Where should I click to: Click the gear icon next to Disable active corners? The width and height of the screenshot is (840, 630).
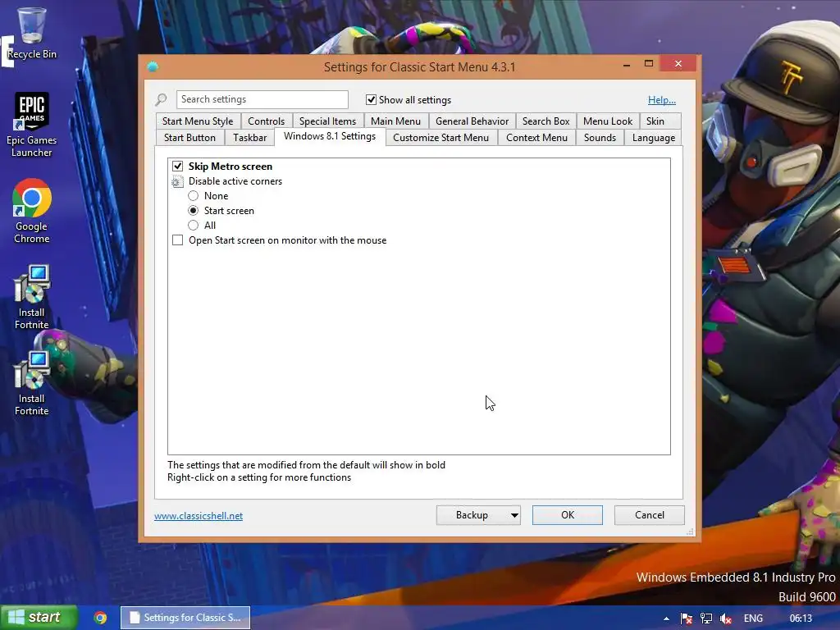pos(177,181)
